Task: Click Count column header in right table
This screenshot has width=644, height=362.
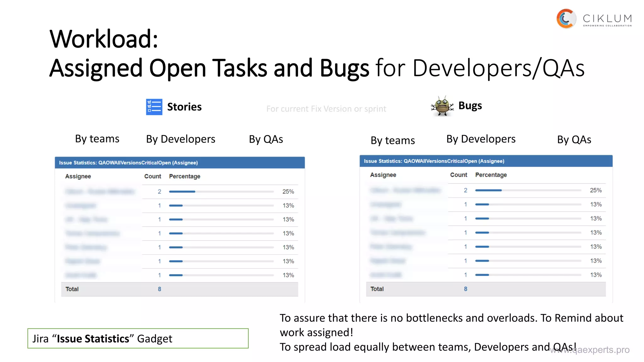Action: (x=458, y=175)
